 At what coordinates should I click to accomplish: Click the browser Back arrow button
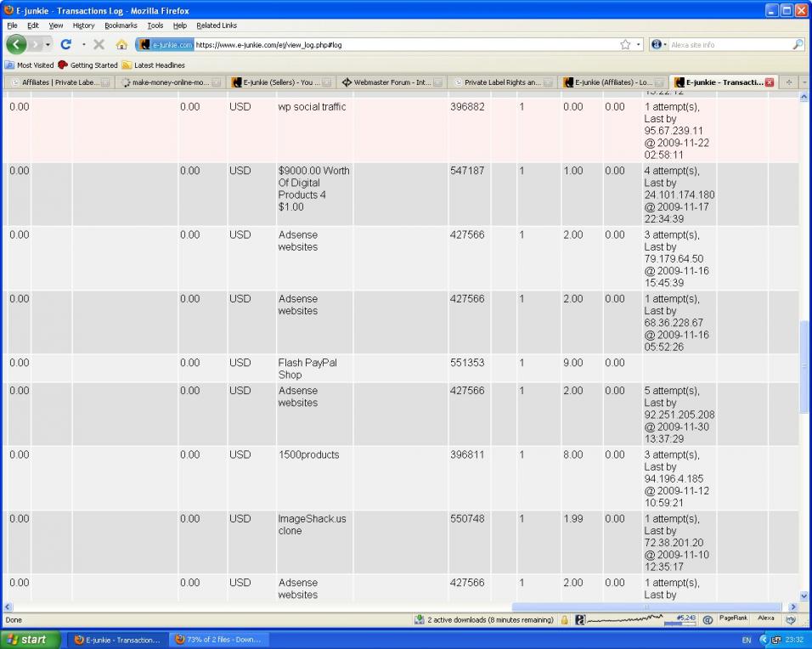[x=17, y=44]
